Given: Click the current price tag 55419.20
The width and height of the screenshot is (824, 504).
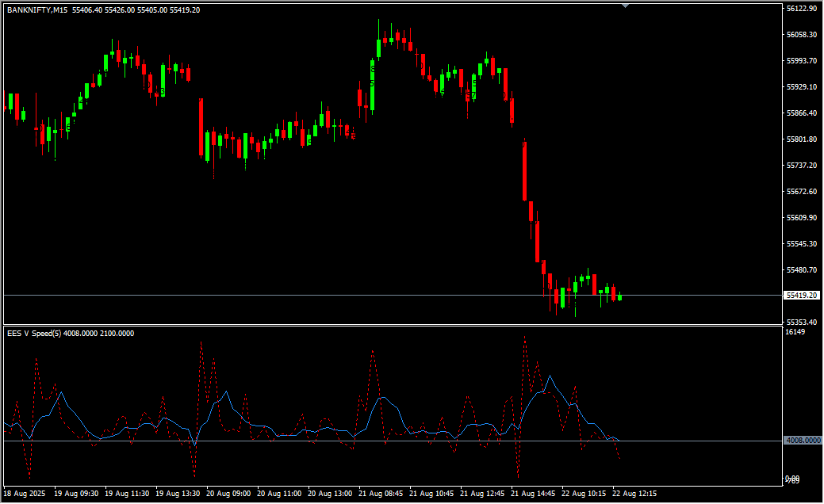Looking at the screenshot, I should click(801, 296).
